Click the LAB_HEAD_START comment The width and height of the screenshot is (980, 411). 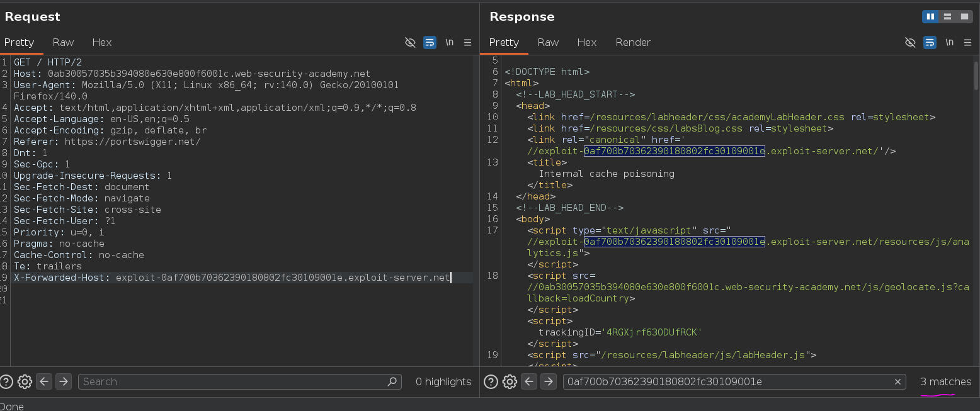[575, 94]
